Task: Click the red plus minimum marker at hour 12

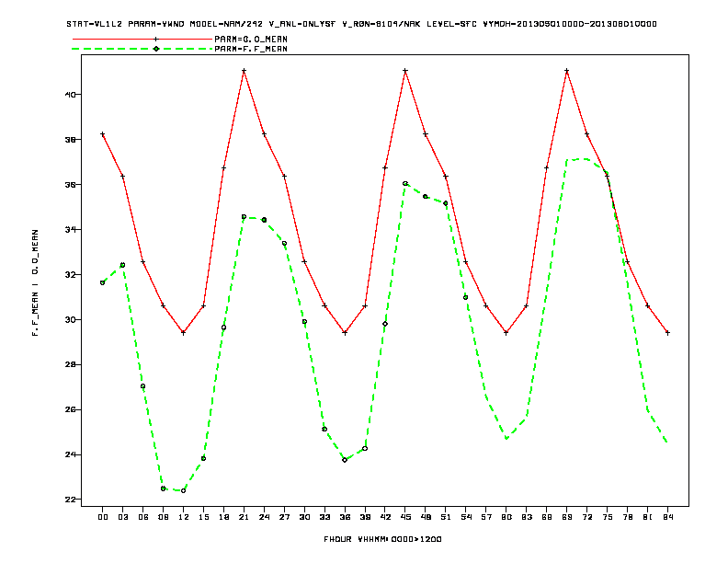Action: 184,333
